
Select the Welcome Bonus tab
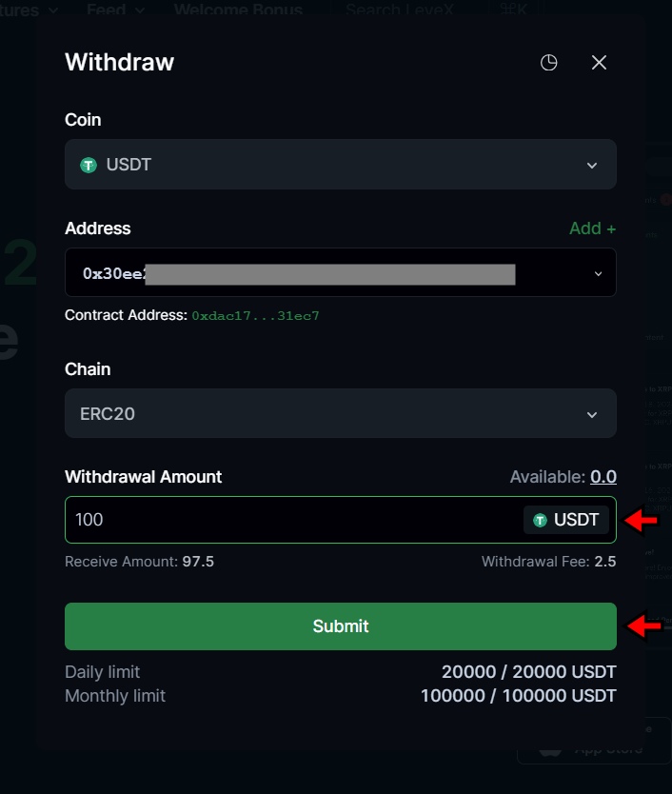click(x=238, y=10)
